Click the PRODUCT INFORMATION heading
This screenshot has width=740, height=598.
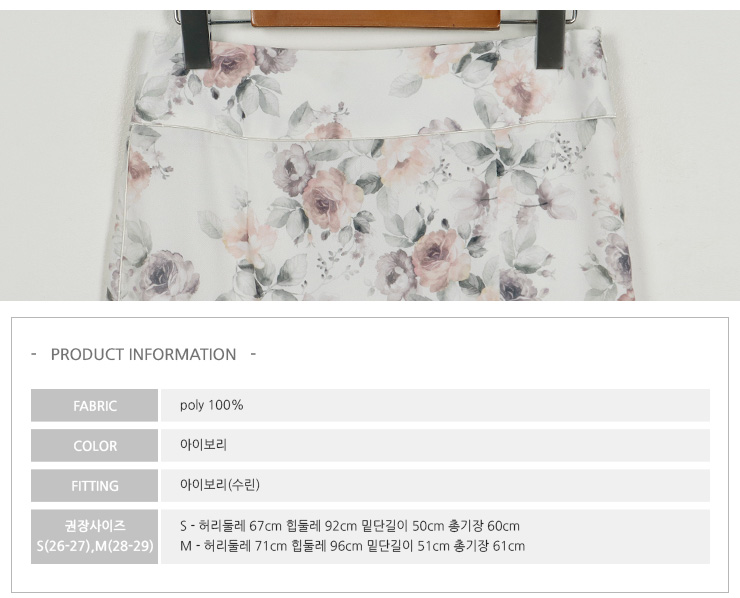pyautogui.click(x=143, y=354)
